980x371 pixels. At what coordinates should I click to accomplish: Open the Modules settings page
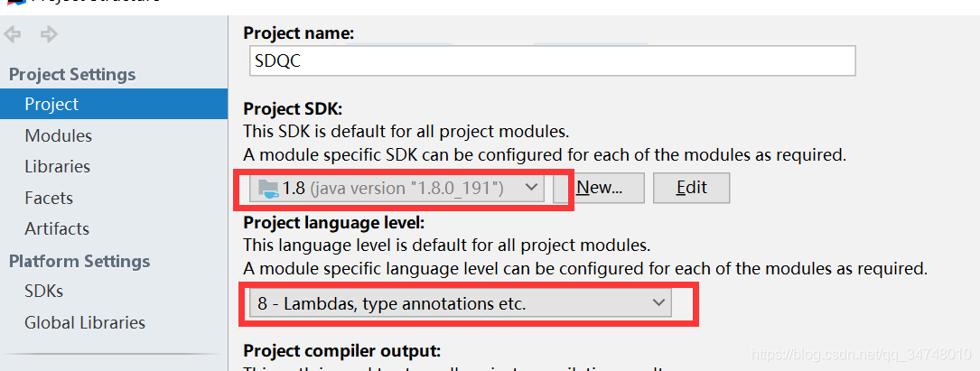(x=58, y=136)
